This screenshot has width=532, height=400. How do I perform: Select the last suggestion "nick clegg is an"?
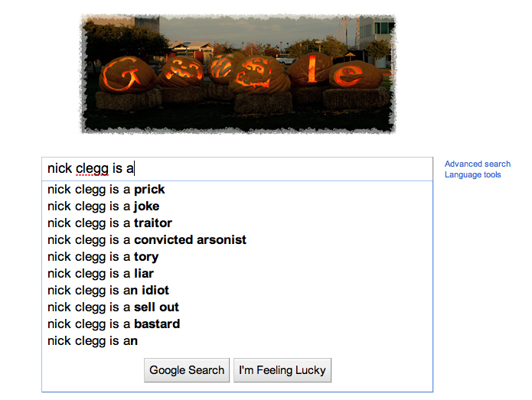pyautogui.click(x=93, y=341)
